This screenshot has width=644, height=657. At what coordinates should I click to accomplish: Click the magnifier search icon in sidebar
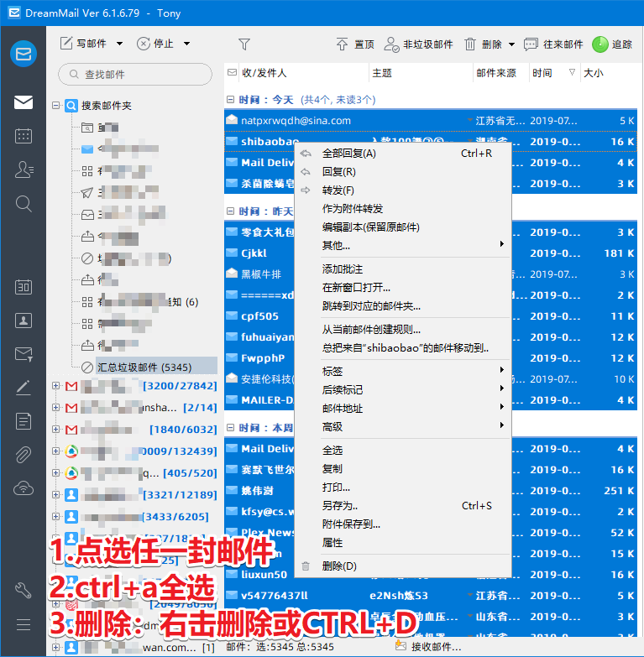24,204
